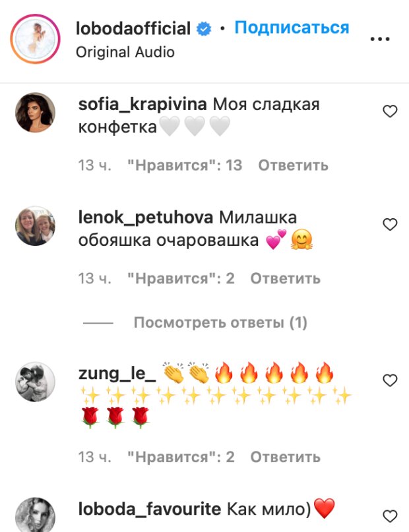The height and width of the screenshot is (532, 409).
Task: Open the loboda_favourite username link
Action: (150, 508)
